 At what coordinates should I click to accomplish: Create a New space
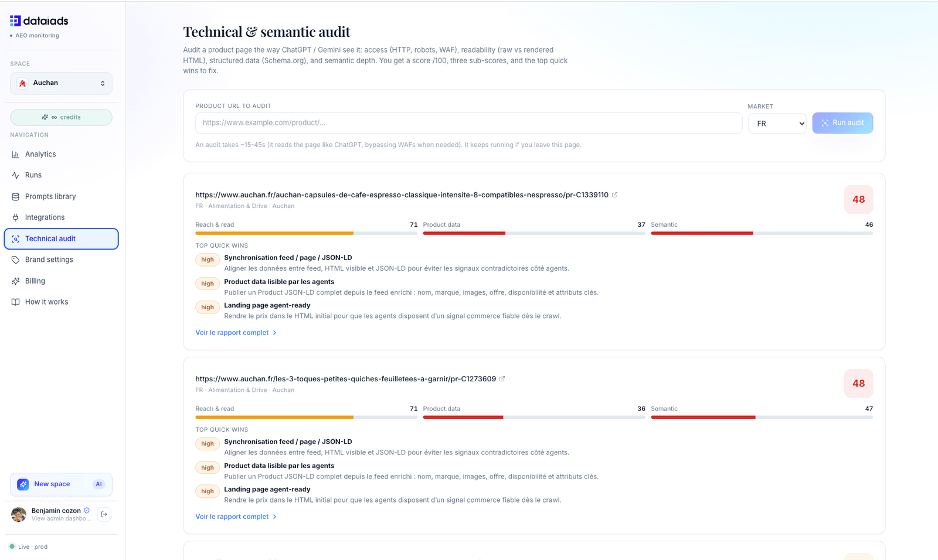point(61,484)
